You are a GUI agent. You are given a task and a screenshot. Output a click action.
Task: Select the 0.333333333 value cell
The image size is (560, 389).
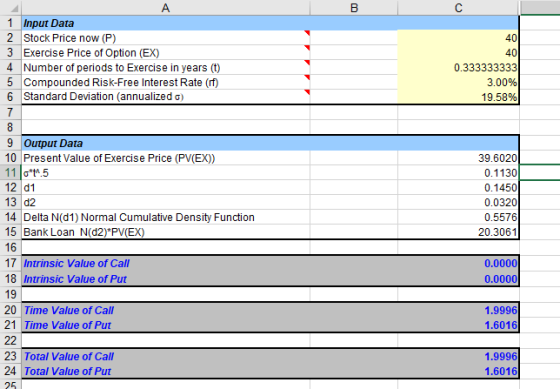[x=458, y=68]
